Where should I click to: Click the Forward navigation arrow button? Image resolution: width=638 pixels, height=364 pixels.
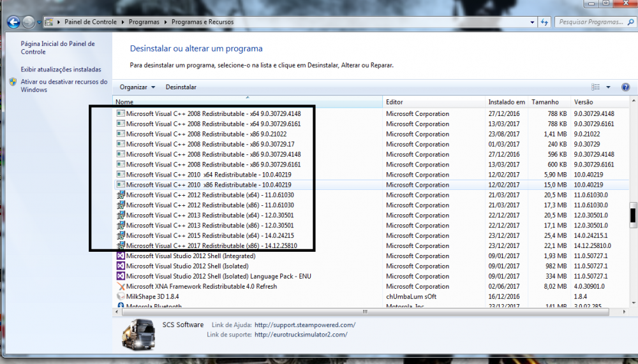tap(29, 22)
